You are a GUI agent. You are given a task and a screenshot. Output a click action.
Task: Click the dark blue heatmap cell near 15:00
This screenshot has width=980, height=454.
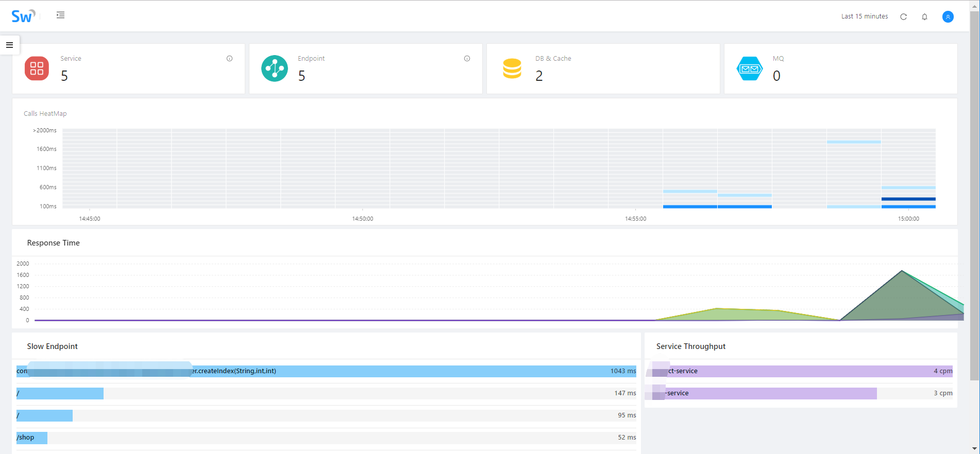click(908, 199)
